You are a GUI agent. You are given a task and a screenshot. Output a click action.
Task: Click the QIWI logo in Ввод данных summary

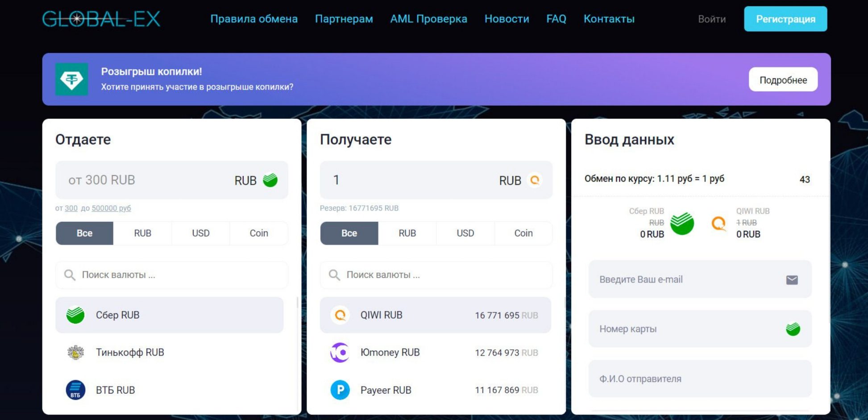click(718, 223)
